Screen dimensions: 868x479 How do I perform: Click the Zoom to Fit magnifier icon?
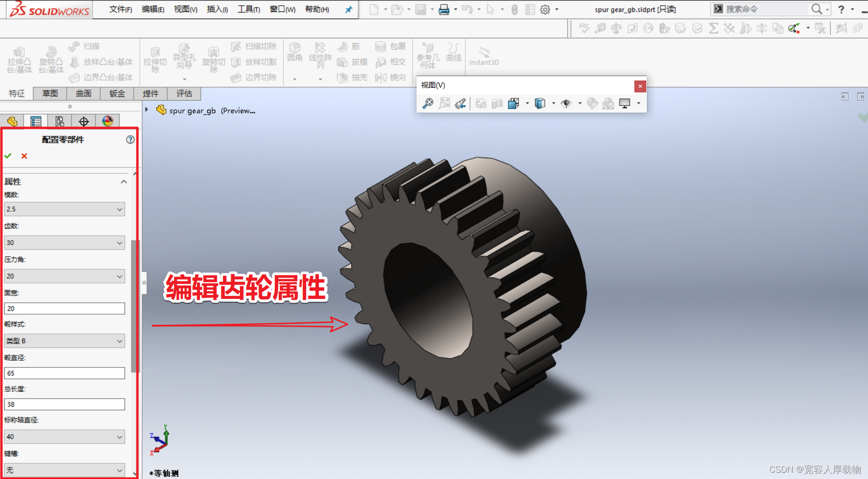point(428,103)
